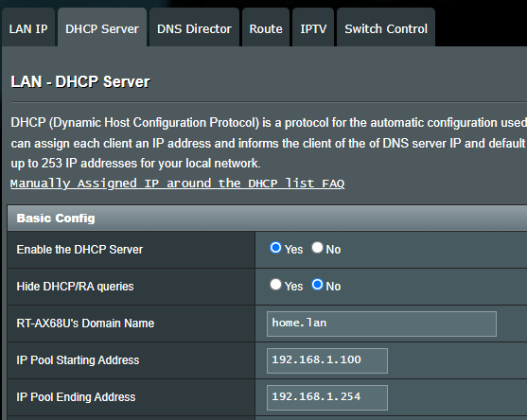
Task: Click the RT-AX68U's Domain Name label
Action: point(85,324)
